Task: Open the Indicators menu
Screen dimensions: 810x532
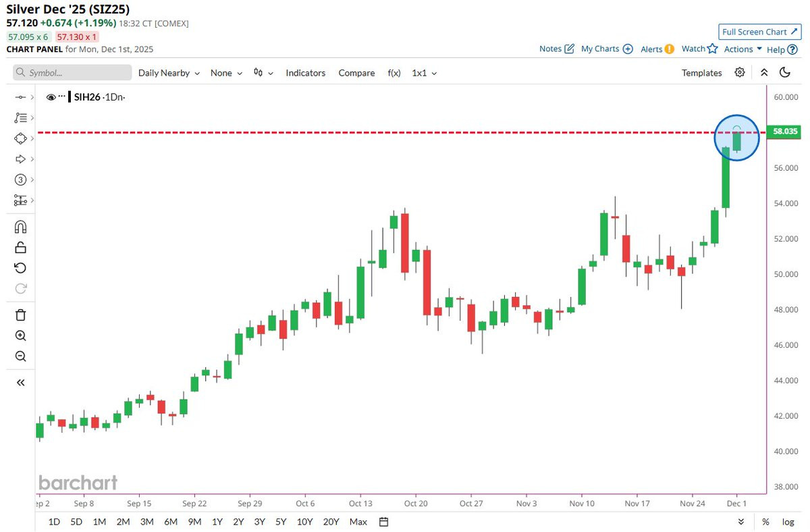Action: point(305,73)
